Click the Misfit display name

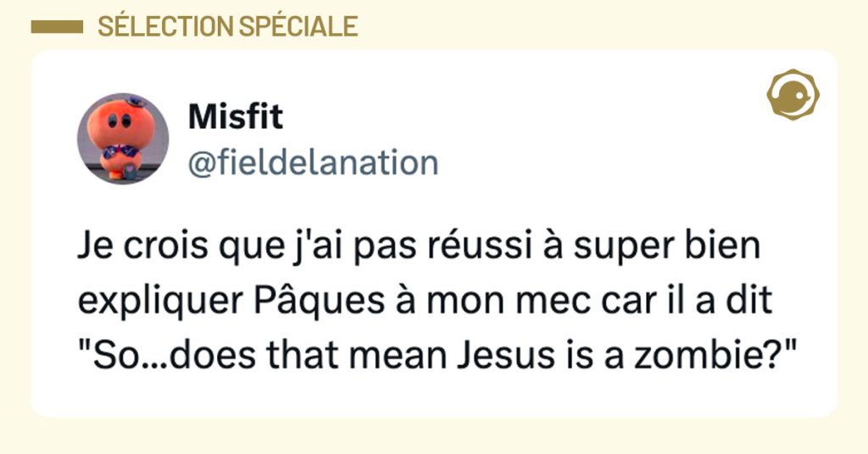click(235, 119)
